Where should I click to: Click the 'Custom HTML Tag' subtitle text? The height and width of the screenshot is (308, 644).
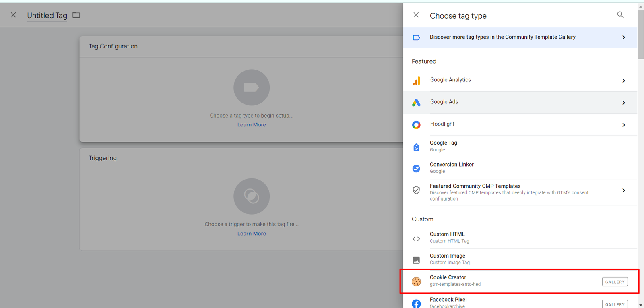[x=450, y=241]
